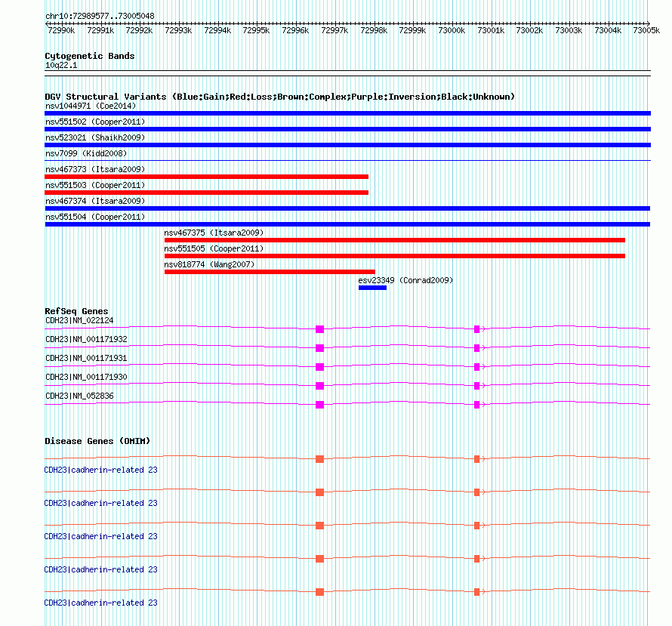Click the Cytogenetic Bands track title
This screenshot has height=626, width=672.
[x=90, y=56]
